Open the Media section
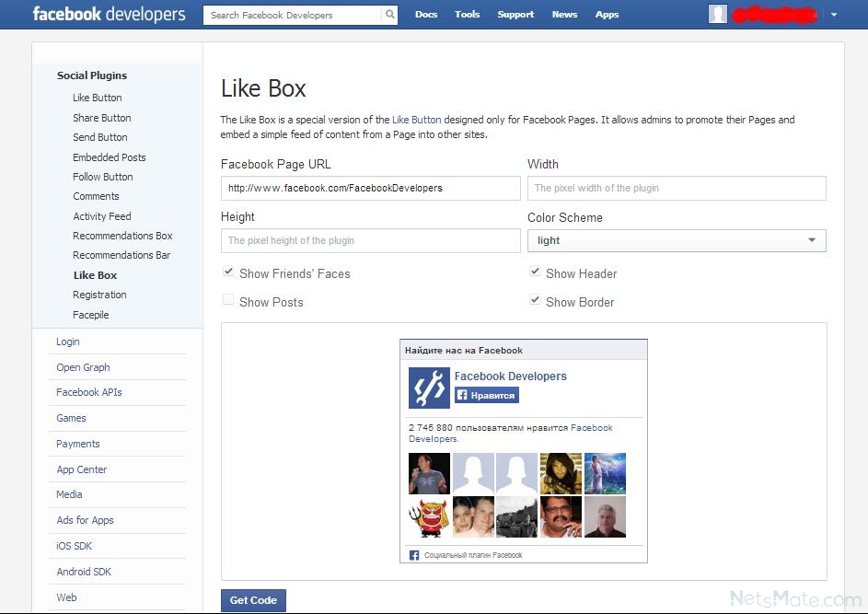The width and height of the screenshot is (868, 614). tap(69, 494)
